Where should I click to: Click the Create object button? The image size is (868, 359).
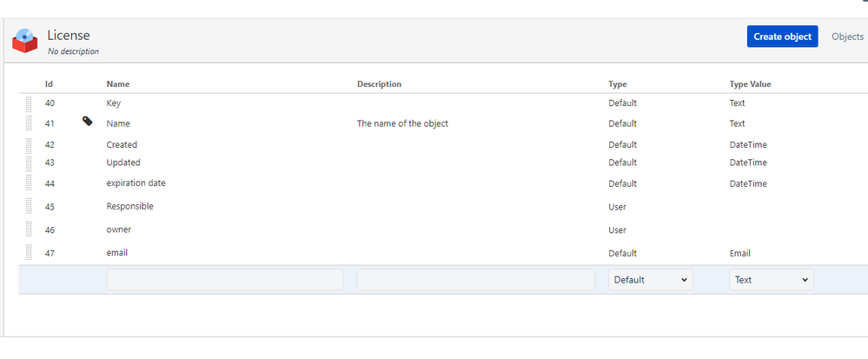point(782,37)
